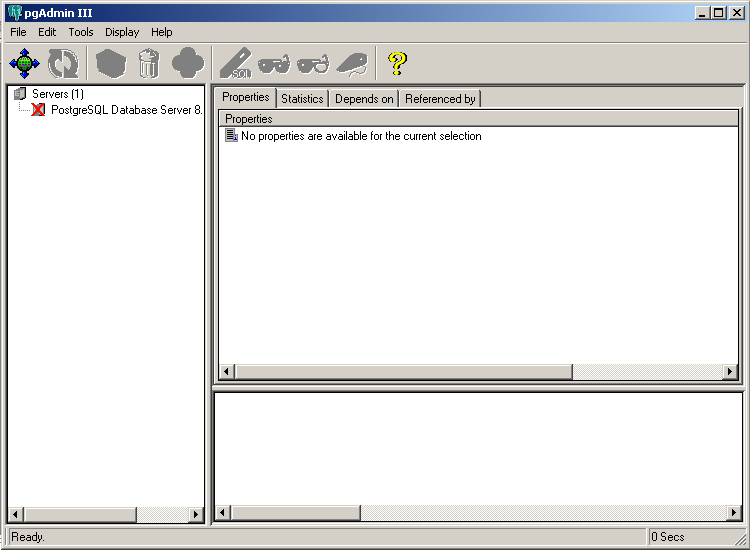Click the first glasses View data icon
750x550 pixels.
274,64
